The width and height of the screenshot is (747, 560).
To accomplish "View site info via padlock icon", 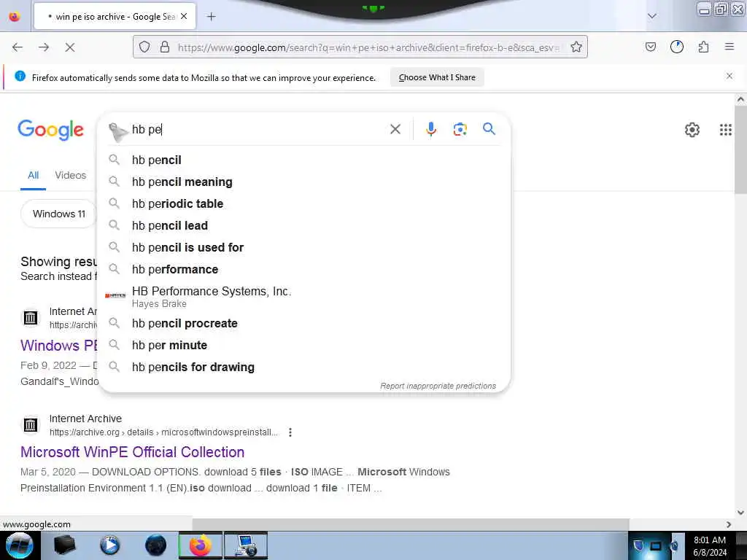I will pyautogui.click(x=165, y=47).
